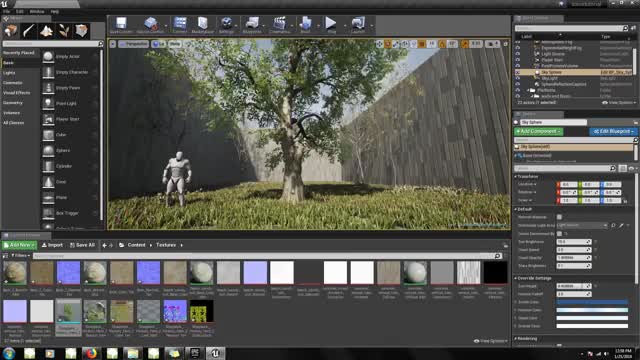Open the Marketplace toolbar icon
This screenshot has width=640, height=360.
[202, 25]
